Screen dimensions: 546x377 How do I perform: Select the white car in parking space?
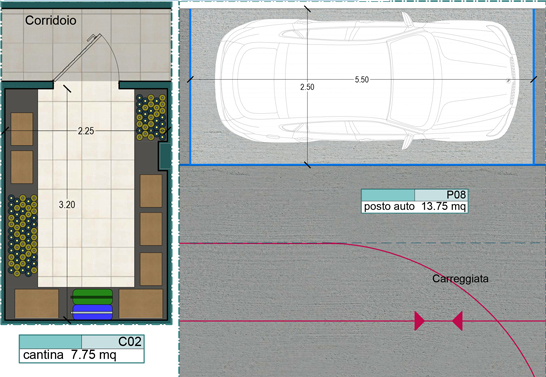point(367,80)
